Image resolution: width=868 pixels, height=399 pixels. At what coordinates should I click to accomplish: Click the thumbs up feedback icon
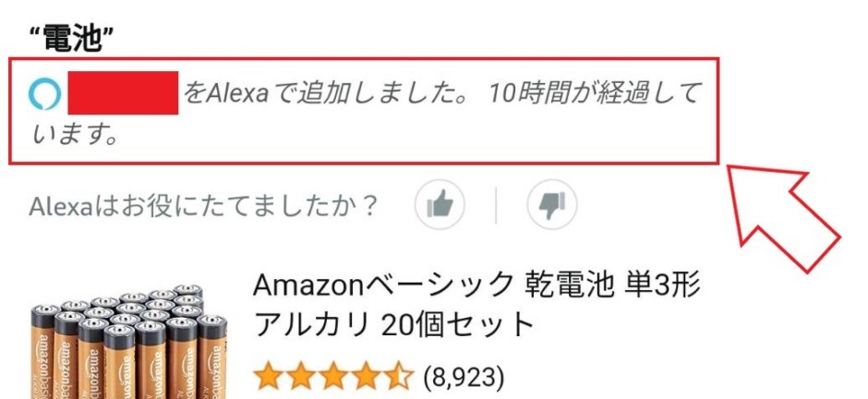[440, 205]
